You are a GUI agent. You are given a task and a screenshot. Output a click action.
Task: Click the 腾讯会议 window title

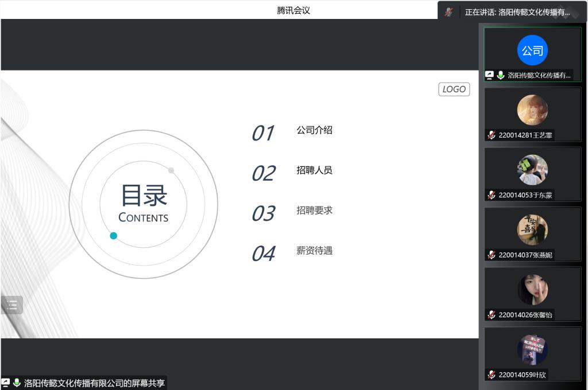click(x=293, y=10)
